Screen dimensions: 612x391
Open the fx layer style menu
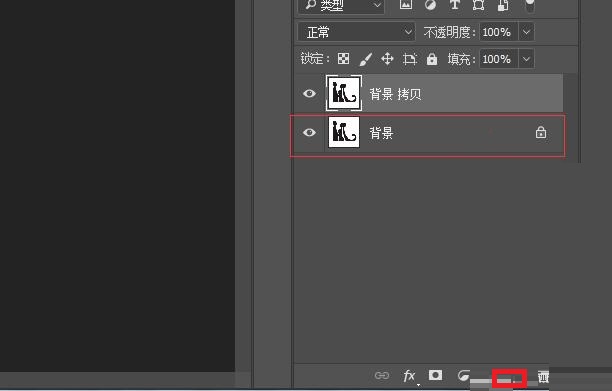[409, 376]
